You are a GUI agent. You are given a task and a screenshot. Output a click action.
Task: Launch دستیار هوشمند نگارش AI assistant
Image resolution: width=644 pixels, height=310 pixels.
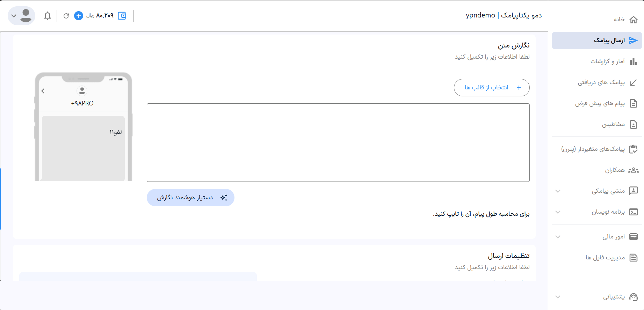[x=190, y=198]
